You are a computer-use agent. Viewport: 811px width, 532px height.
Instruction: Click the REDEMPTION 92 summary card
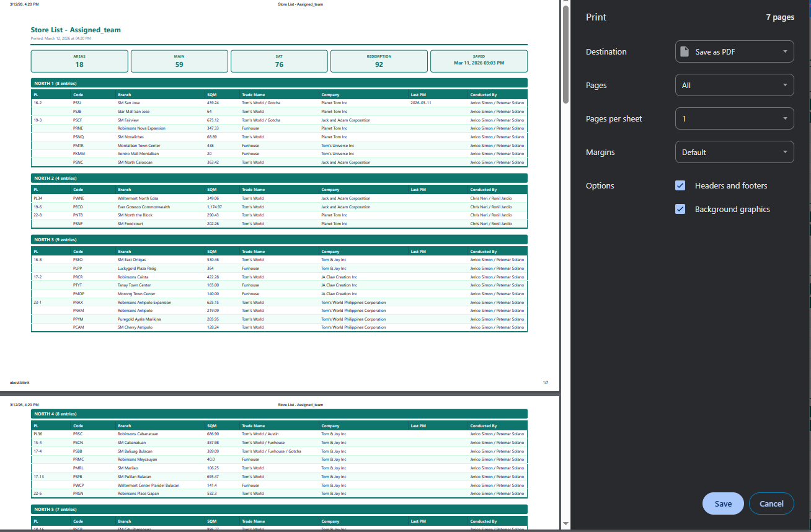pos(379,61)
